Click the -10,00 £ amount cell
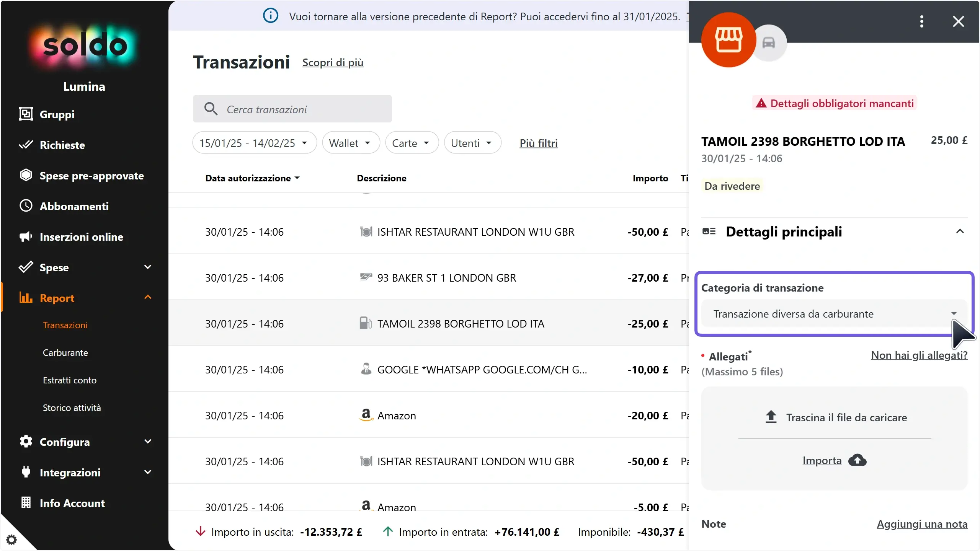 coord(648,370)
